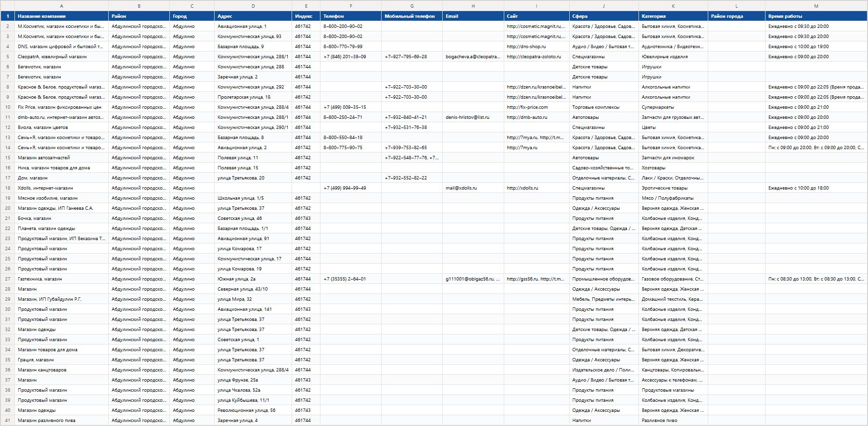
Task: Select column L by its letter header
Action: coord(736,6)
